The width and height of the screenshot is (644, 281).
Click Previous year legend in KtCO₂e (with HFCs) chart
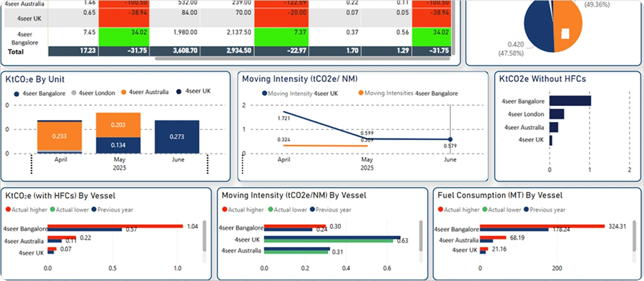tap(95, 210)
